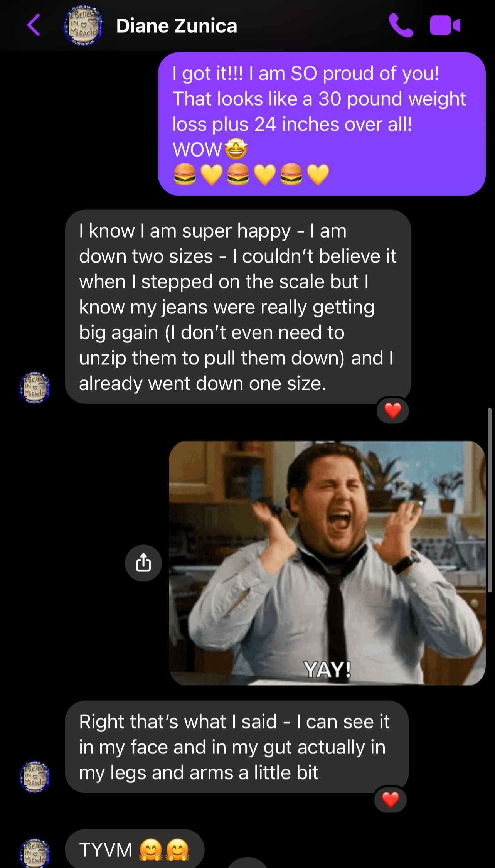Image resolution: width=495 pixels, height=868 pixels.
Task: Tap the hugging face emojis after TYVM
Action: 164,850
